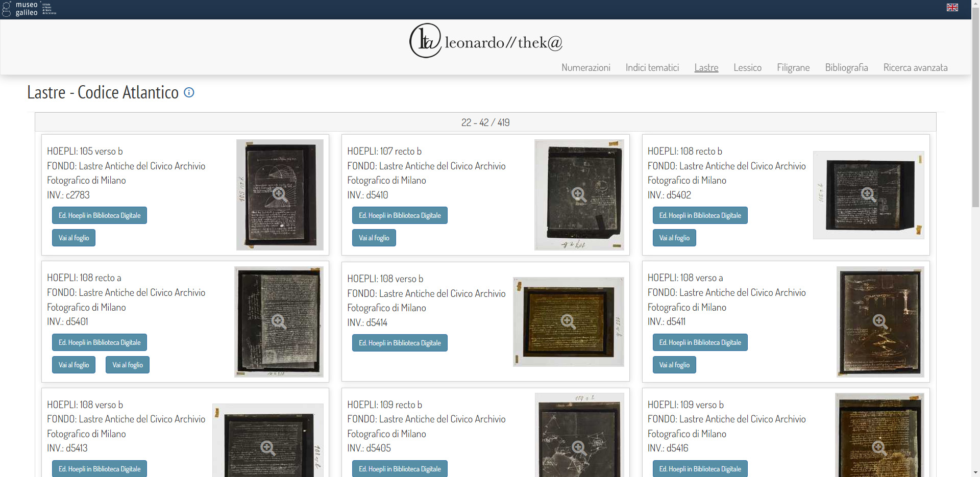Screen dimensions: 980x477
Task: Magnify the 109 recto b plate image
Action: point(579,435)
